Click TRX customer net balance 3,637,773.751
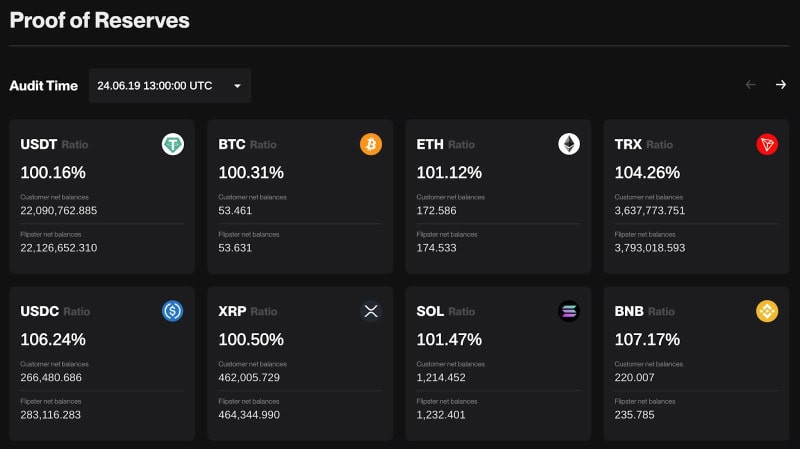 click(649, 211)
